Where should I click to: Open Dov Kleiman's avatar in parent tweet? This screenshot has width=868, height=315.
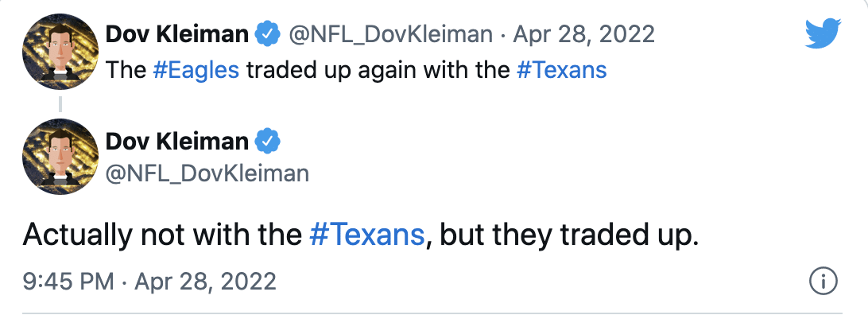point(60,52)
